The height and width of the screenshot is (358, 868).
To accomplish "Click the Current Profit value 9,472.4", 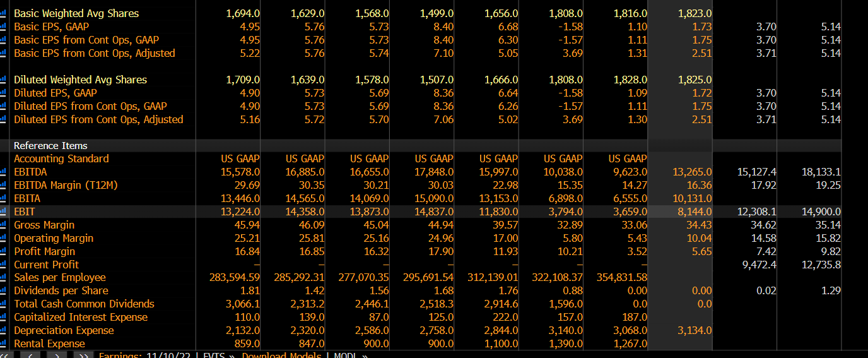I will coord(760,265).
